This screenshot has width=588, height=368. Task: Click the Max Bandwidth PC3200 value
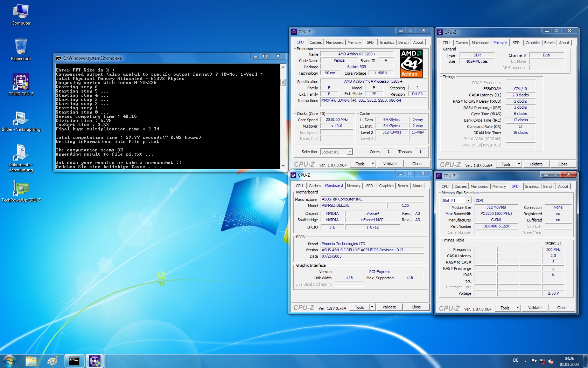click(496, 213)
